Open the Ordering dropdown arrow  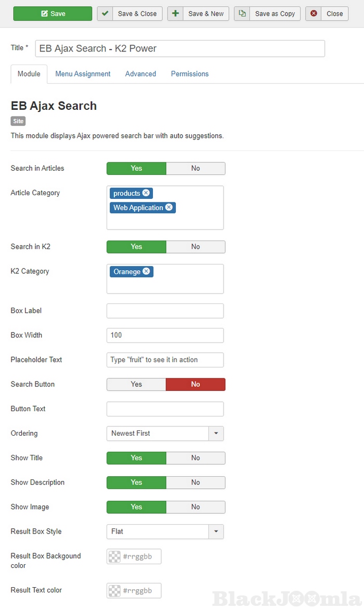pos(216,433)
